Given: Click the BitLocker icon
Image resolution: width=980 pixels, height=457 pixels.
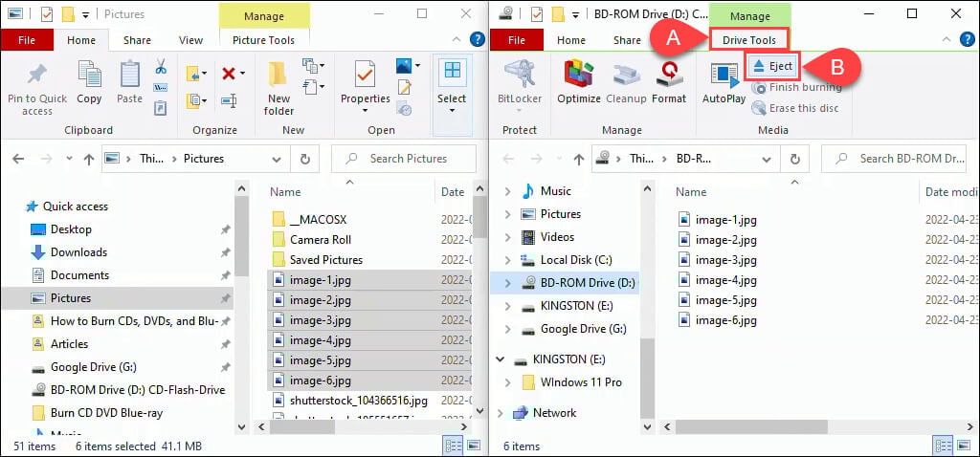Looking at the screenshot, I should click(x=520, y=82).
